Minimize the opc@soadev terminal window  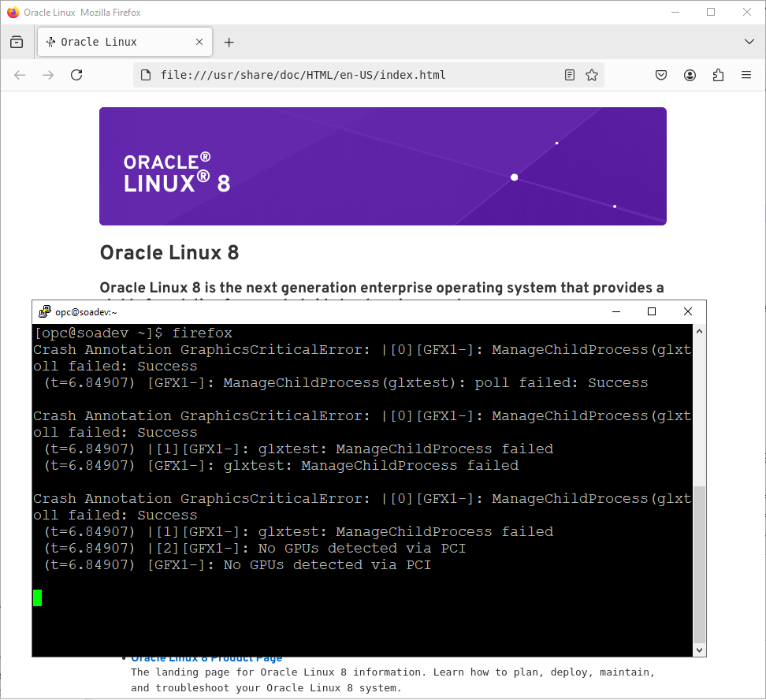[616, 311]
